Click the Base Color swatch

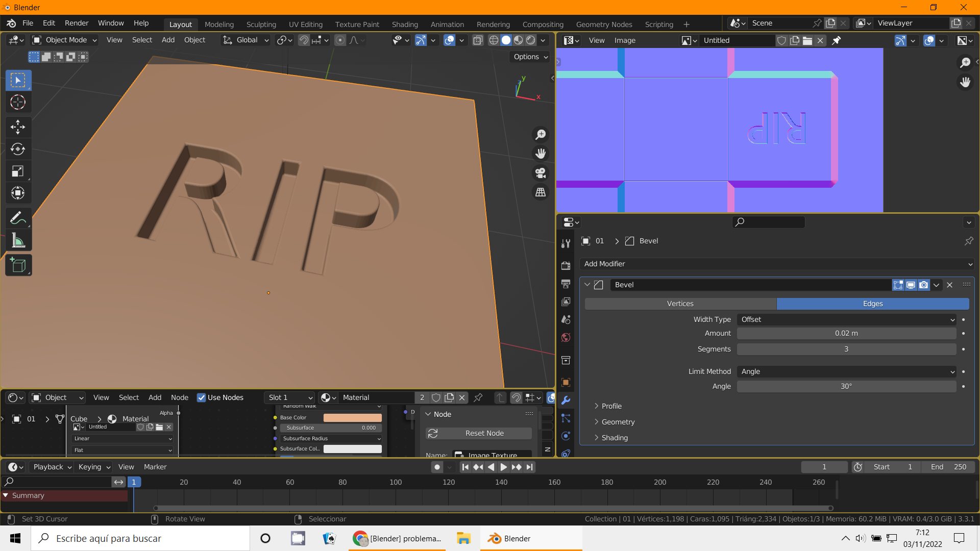(352, 417)
